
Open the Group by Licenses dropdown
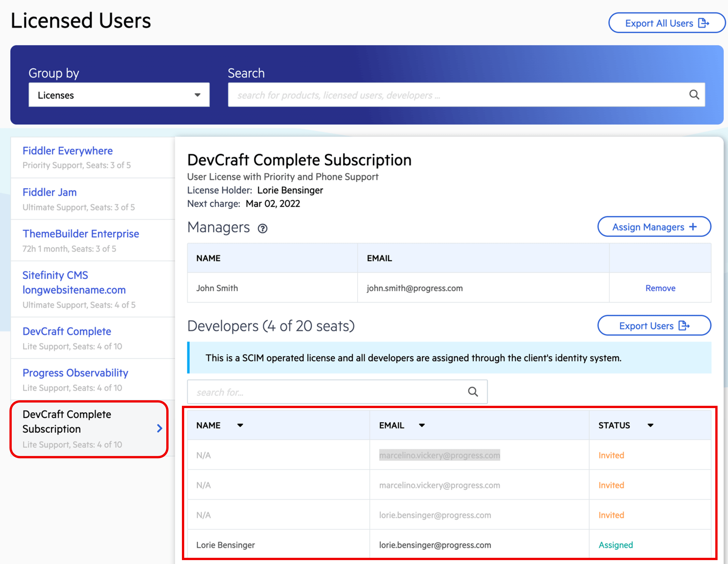point(119,95)
